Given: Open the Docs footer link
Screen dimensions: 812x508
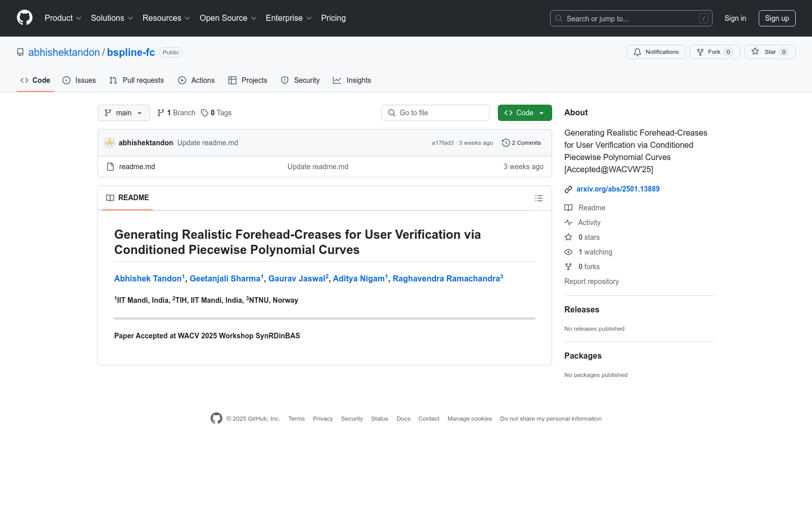Looking at the screenshot, I should pos(403,419).
